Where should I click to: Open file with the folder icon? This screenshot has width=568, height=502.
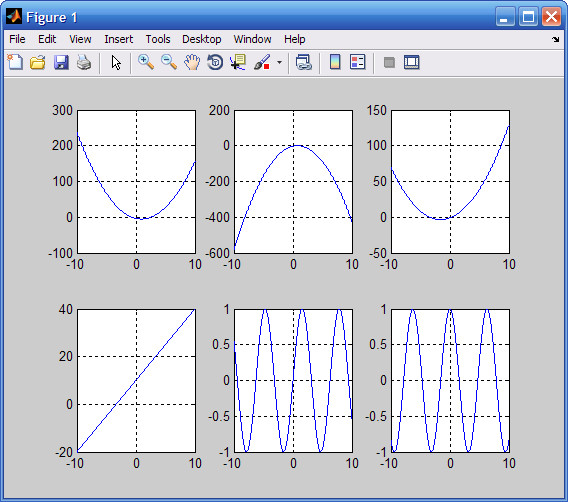pyautogui.click(x=38, y=62)
